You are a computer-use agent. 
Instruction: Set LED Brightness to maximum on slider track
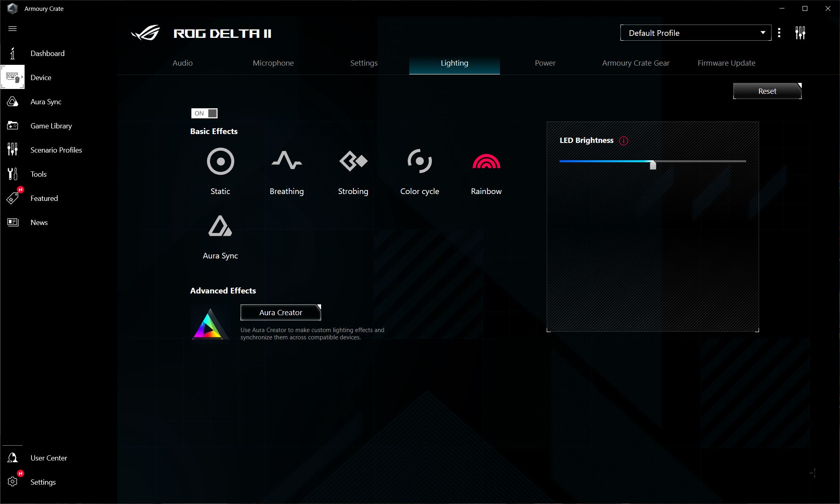(x=745, y=161)
